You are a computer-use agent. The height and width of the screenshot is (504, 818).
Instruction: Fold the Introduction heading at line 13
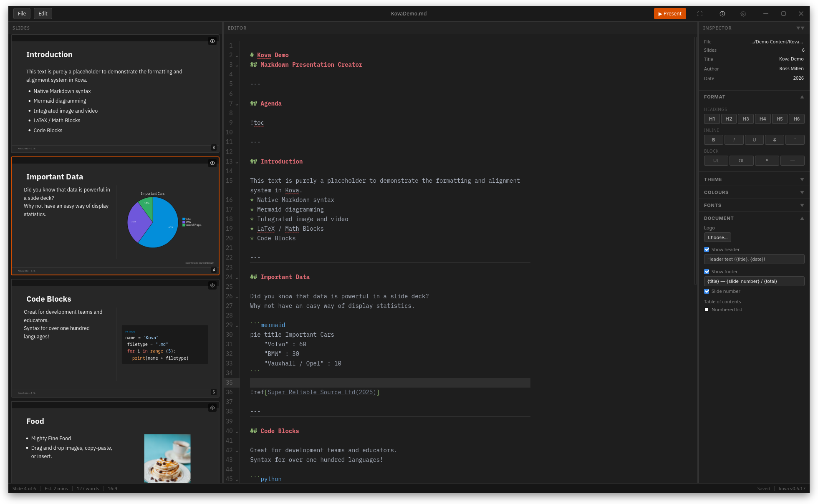[237, 162]
